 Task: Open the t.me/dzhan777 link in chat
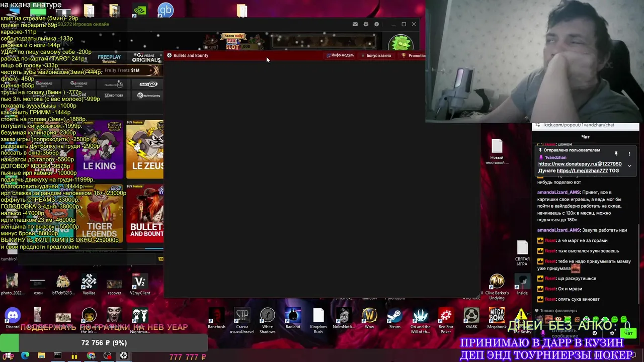pos(583,170)
